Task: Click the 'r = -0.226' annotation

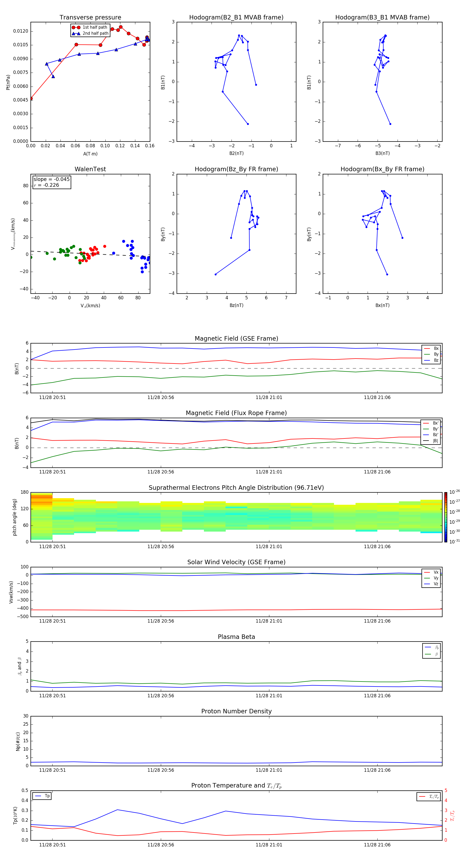Action: [x=47, y=185]
